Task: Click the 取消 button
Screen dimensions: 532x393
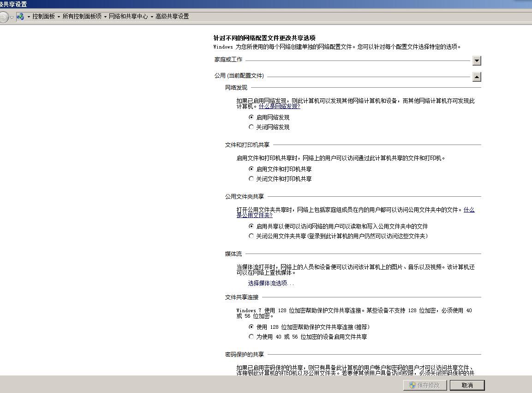Action: point(467,385)
